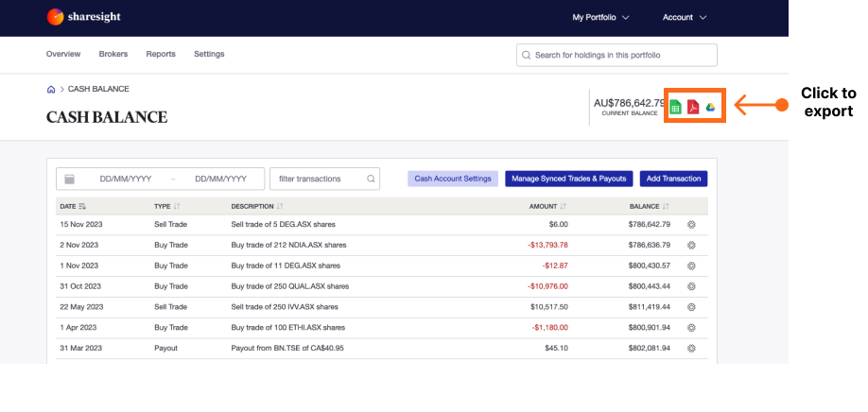
Task: Click the Add Transaction button
Action: pyautogui.click(x=674, y=179)
